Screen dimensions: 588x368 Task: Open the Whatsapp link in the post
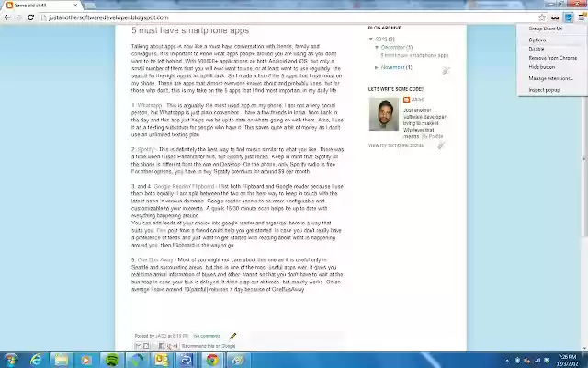click(x=150, y=105)
